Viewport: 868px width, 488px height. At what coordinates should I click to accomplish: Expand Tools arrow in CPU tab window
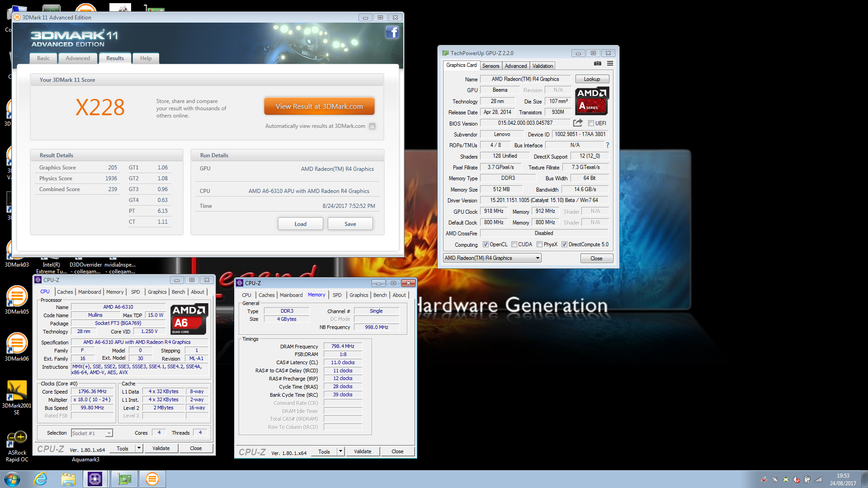click(x=139, y=448)
